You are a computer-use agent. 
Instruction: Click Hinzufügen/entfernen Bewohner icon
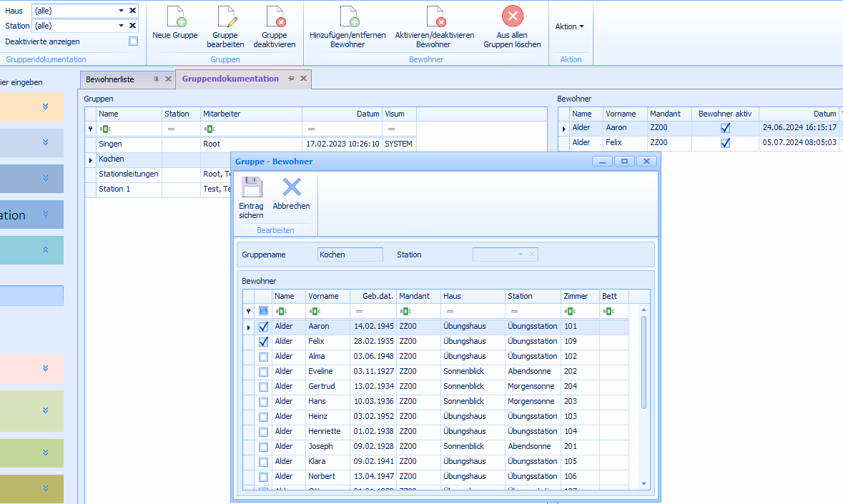click(x=347, y=17)
